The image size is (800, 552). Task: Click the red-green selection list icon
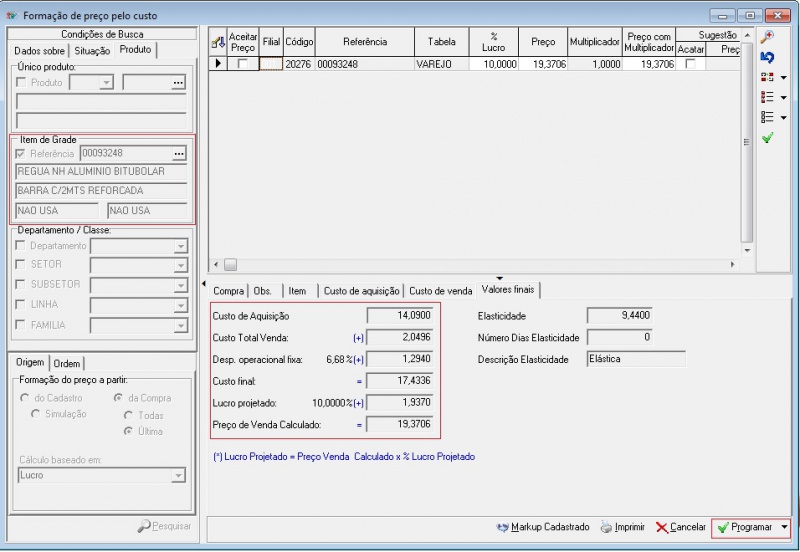coord(767,77)
